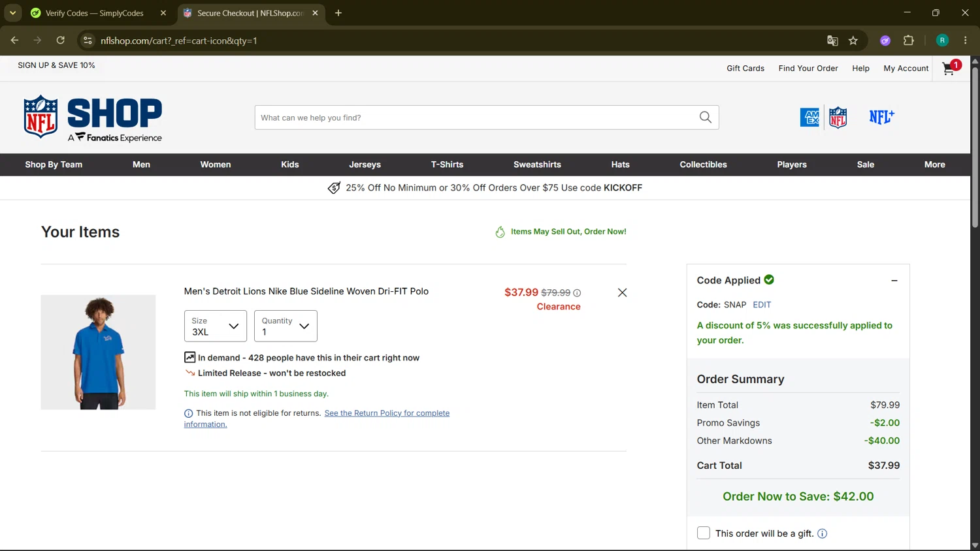Viewport: 980px width, 551px height.
Task: Click the forward navigation arrow
Action: 37,40
